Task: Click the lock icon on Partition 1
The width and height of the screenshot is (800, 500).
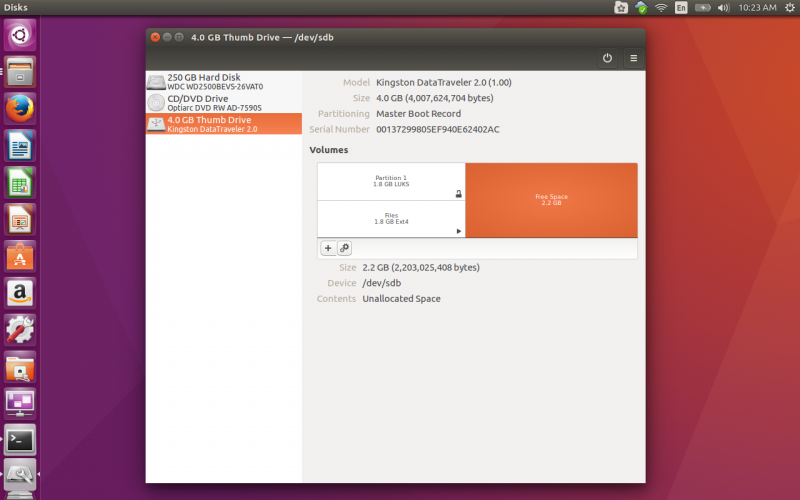Action: 459,194
